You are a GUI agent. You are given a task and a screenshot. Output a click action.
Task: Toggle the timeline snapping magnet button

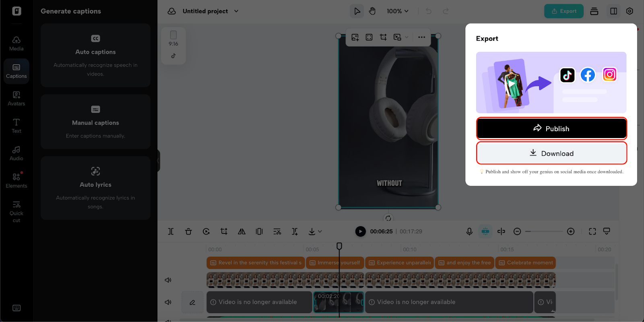pos(485,231)
